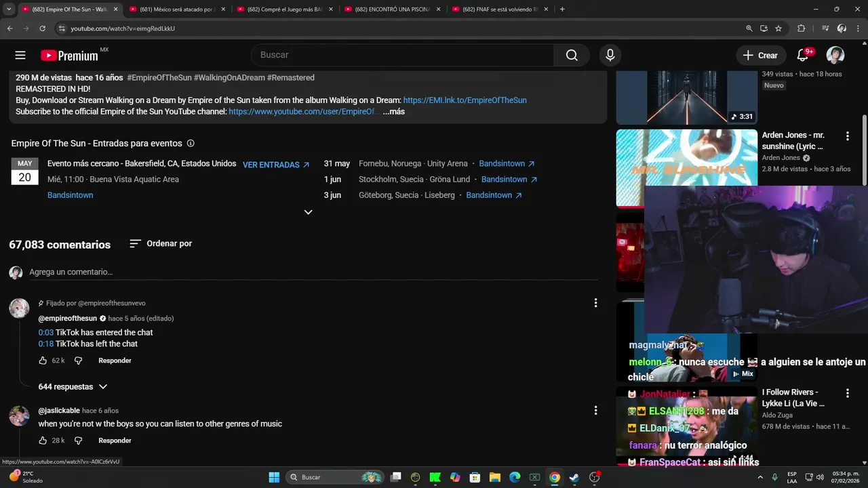Viewport: 868px width, 488px height.
Task: Open three-dot menu for mr. sunshine video
Action: [x=847, y=136]
